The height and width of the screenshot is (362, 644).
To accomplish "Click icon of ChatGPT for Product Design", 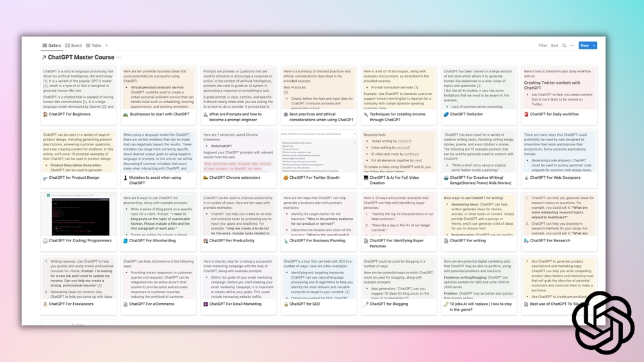I will coord(45,178).
